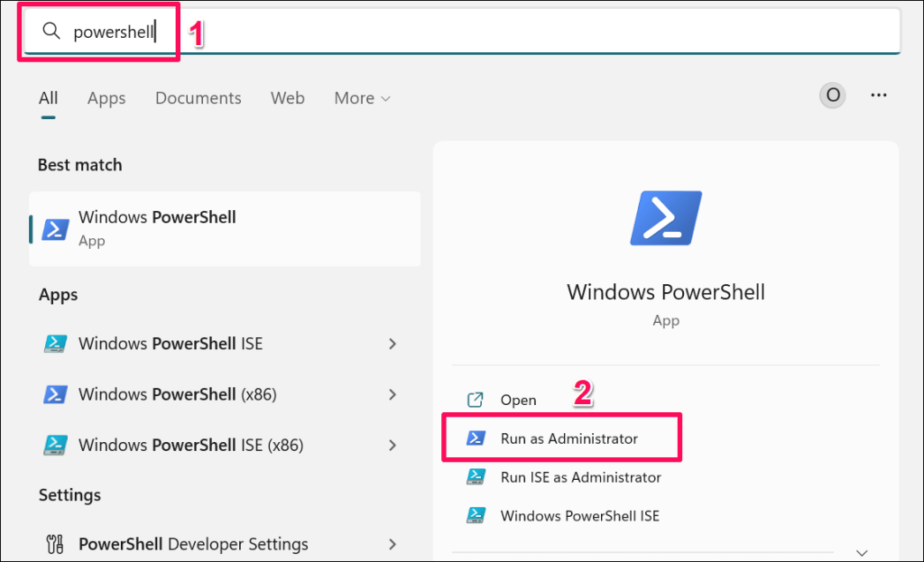This screenshot has width=924, height=562.
Task: Expand the actions list chevron
Action: (x=862, y=552)
